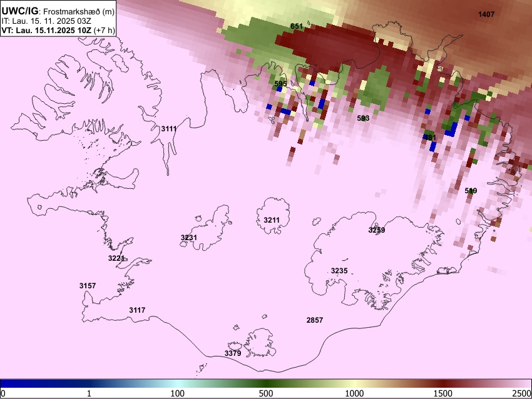Click the 1 tick label on the color scale
The height and width of the screenshot is (399, 532).
click(89, 393)
